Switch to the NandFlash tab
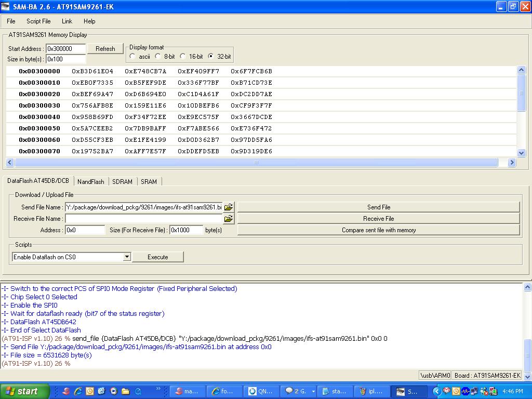The width and height of the screenshot is (532, 399). [x=90, y=181]
